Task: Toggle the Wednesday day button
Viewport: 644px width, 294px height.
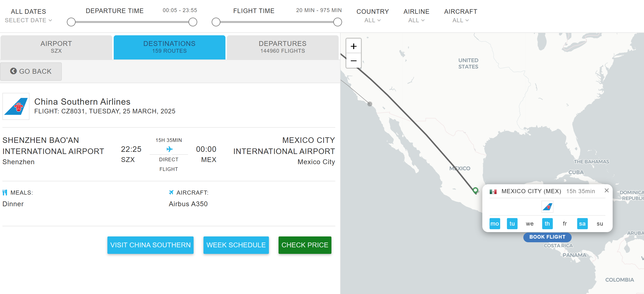Action: pyautogui.click(x=530, y=224)
